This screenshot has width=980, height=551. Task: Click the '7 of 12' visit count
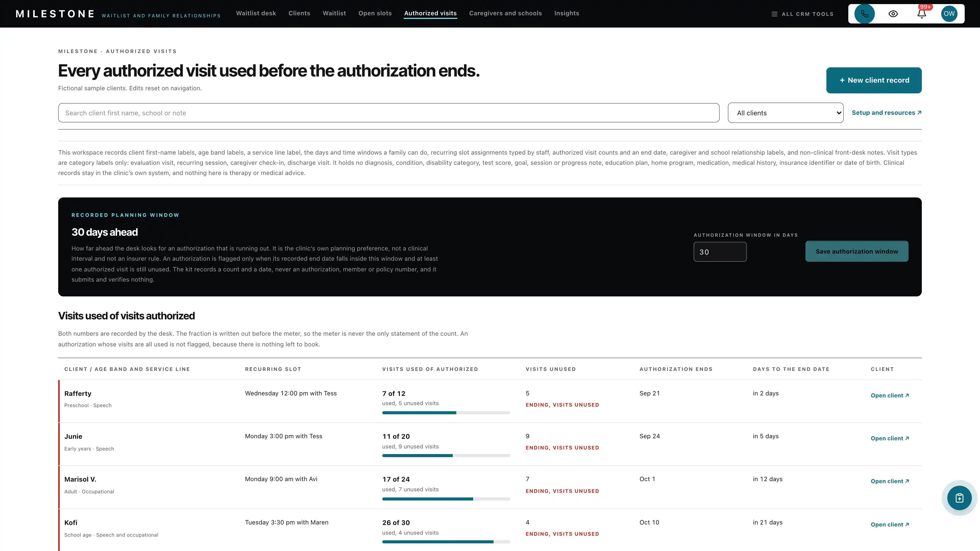click(x=394, y=394)
